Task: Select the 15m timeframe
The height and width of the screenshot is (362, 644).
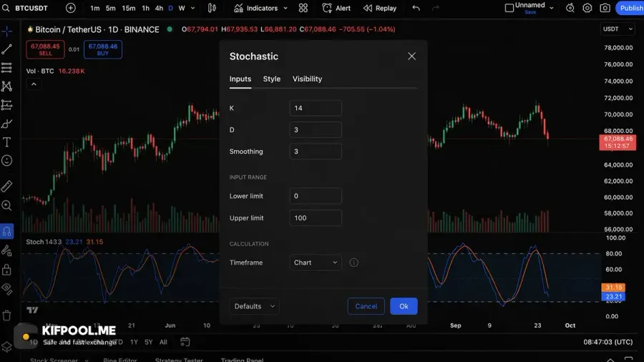Action: click(129, 8)
